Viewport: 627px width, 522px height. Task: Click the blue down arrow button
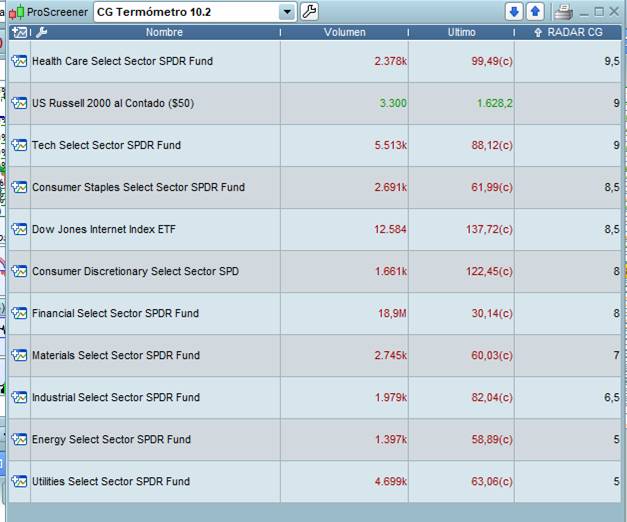514,12
